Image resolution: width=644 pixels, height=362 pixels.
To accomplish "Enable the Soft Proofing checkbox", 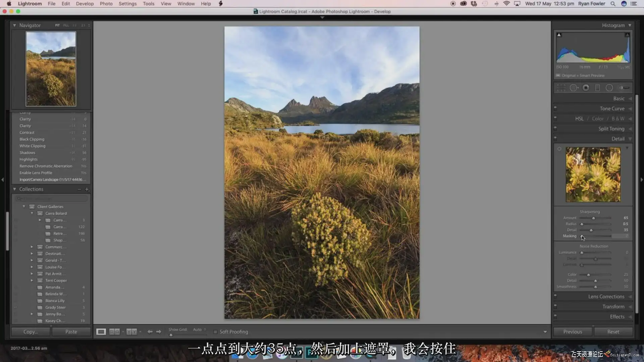I will point(215,332).
